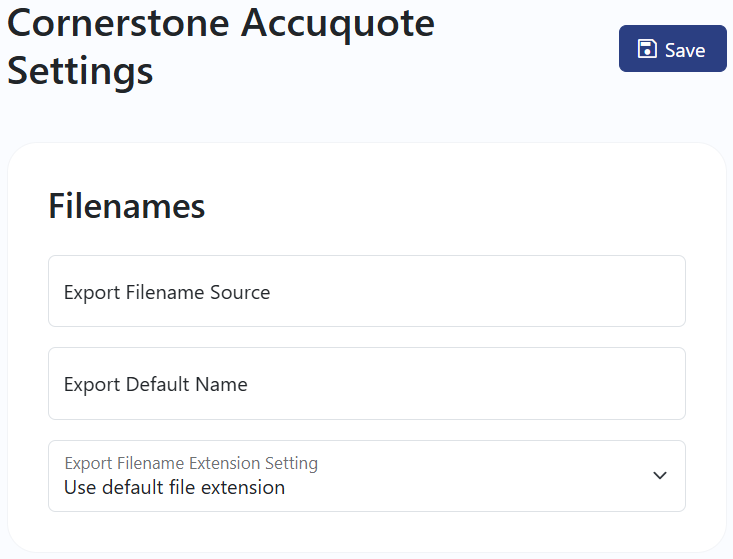Click the 'Export Filename Source' placeholder text

pos(167,293)
